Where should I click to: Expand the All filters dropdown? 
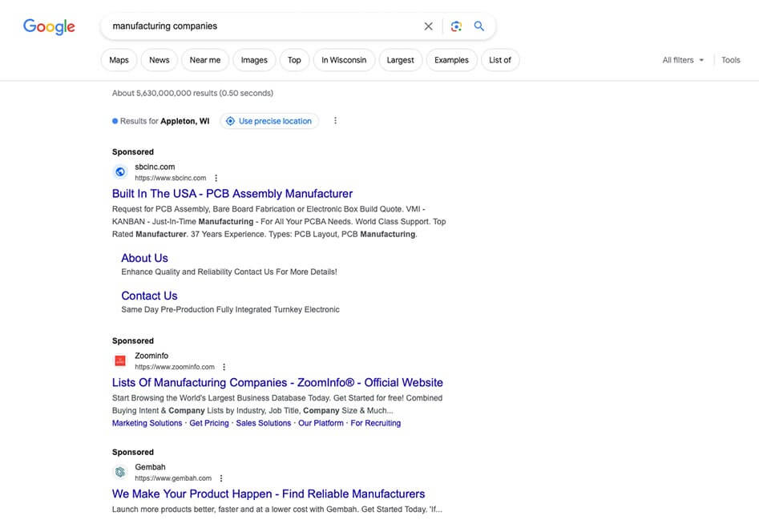[683, 60]
